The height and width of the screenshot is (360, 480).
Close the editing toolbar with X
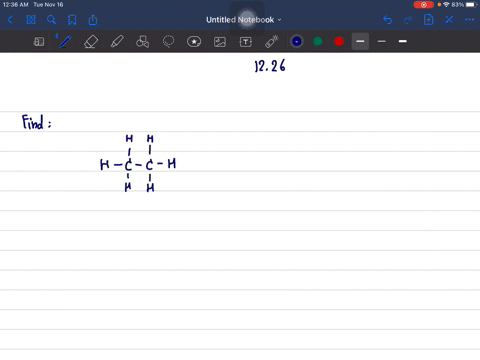tap(449, 20)
